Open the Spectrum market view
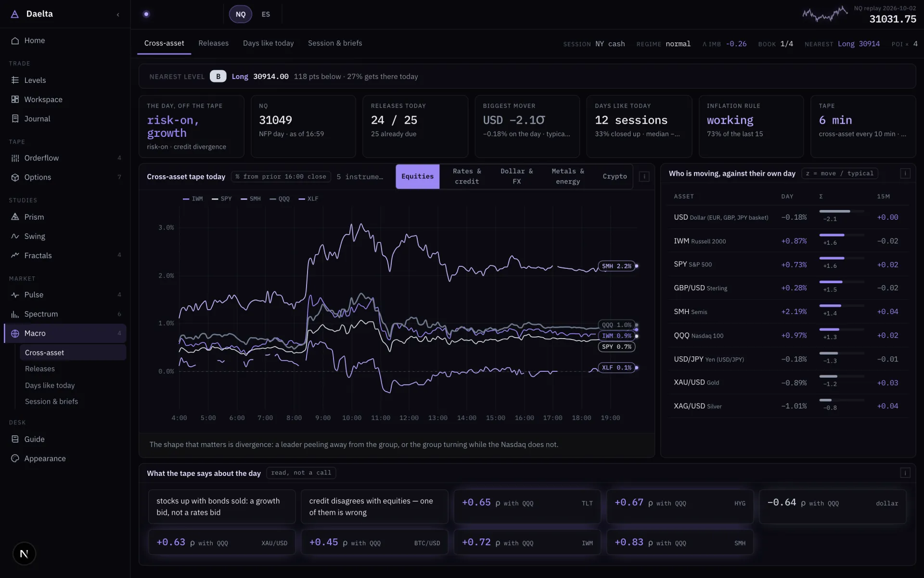The width and height of the screenshot is (924, 578). 65,314
